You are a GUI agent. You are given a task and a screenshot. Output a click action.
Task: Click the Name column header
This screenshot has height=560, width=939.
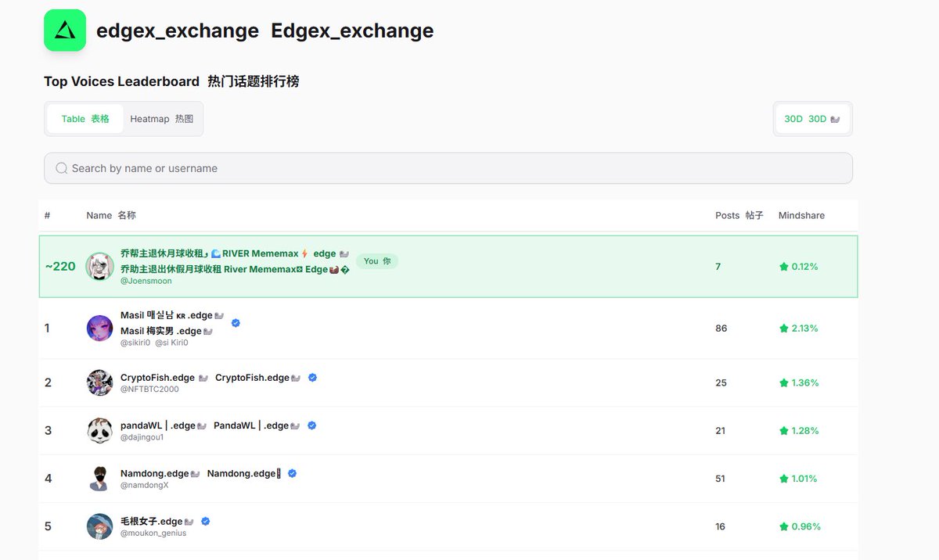pyautogui.click(x=111, y=215)
